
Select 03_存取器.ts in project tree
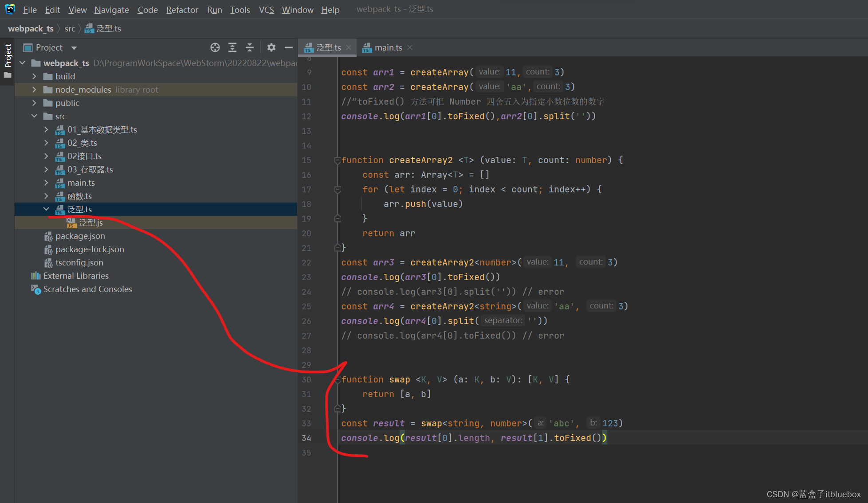[90, 169]
